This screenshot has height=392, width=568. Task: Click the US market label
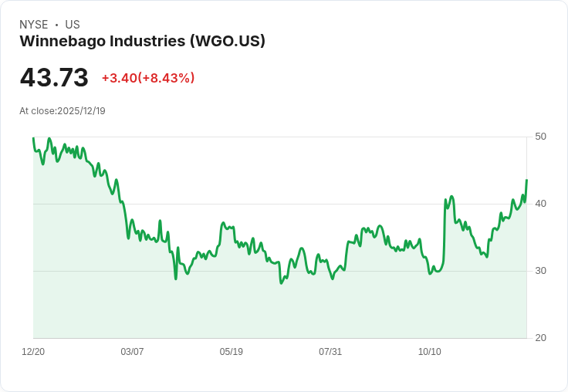pos(73,25)
